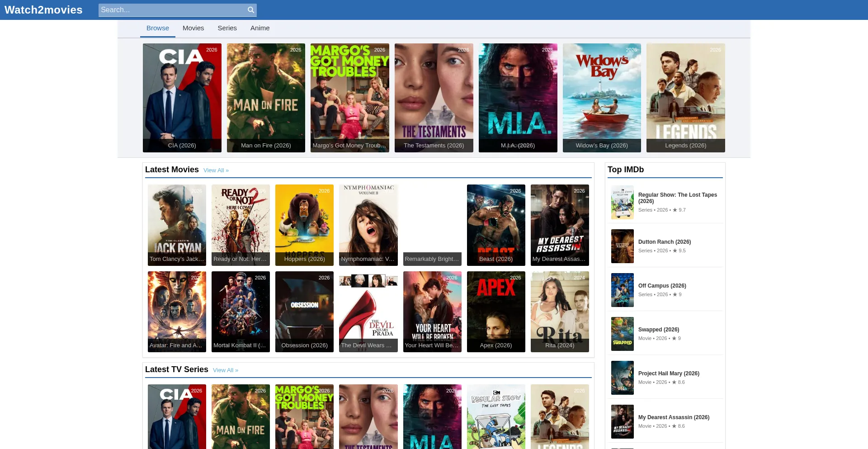Click Project Hail Mary (2026) in Top IMDb
The height and width of the screenshot is (449, 868).
click(669, 373)
